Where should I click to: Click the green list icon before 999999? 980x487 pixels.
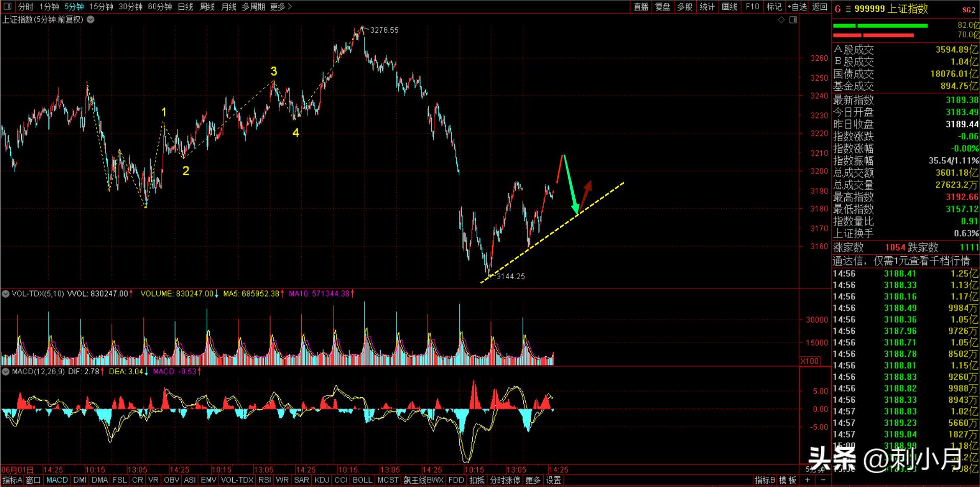point(848,9)
